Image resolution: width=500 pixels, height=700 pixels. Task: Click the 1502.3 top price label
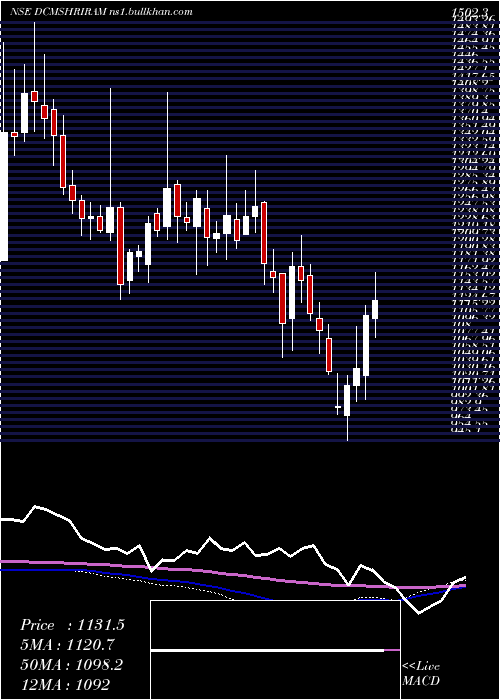(472, 13)
